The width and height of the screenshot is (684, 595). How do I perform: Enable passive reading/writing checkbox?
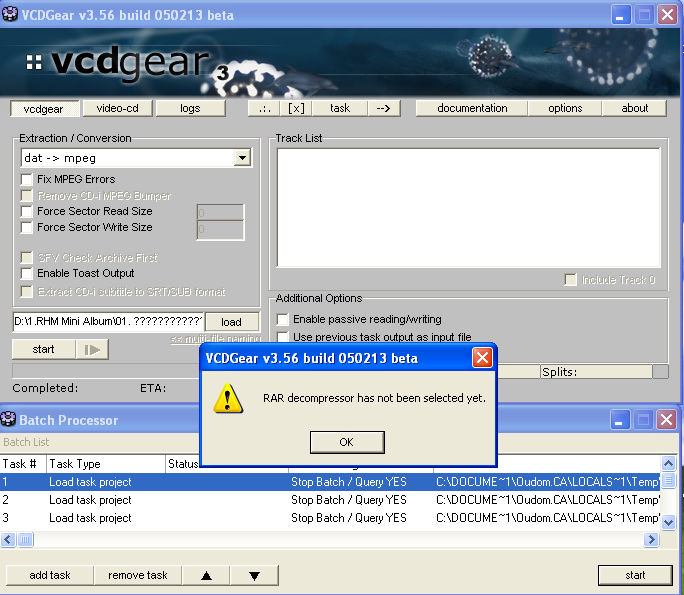pos(283,319)
